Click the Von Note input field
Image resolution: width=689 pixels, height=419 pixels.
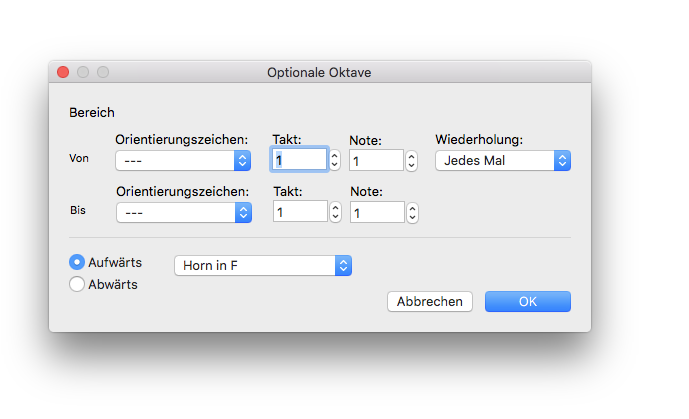point(377,160)
